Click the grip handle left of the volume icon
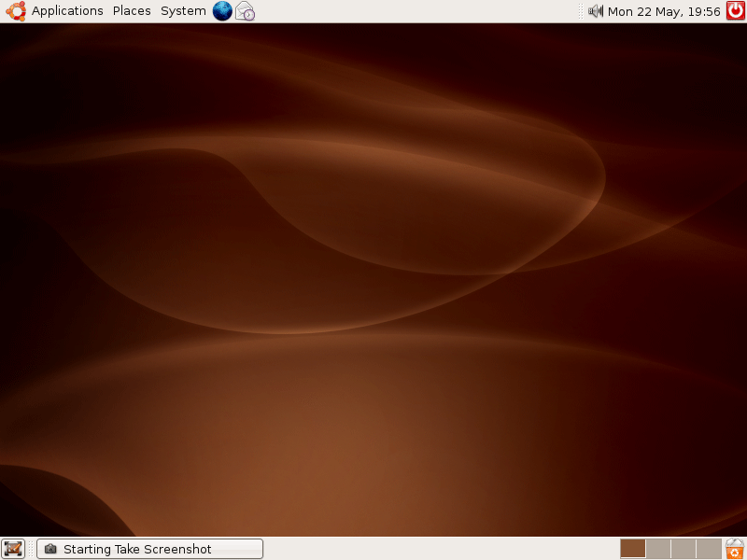This screenshot has height=560, width=747. pos(582,11)
